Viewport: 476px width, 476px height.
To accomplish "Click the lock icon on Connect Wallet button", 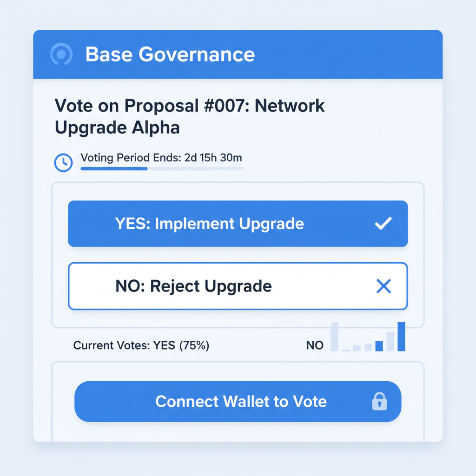I will [380, 402].
